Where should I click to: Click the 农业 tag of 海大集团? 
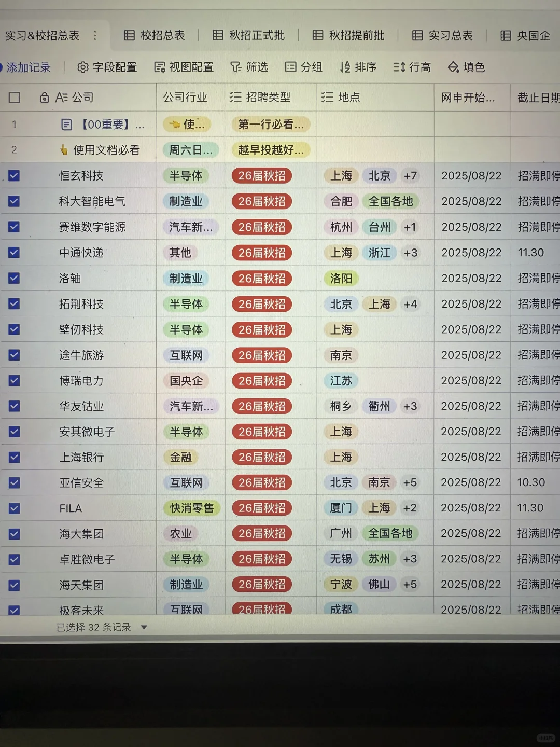click(x=181, y=533)
